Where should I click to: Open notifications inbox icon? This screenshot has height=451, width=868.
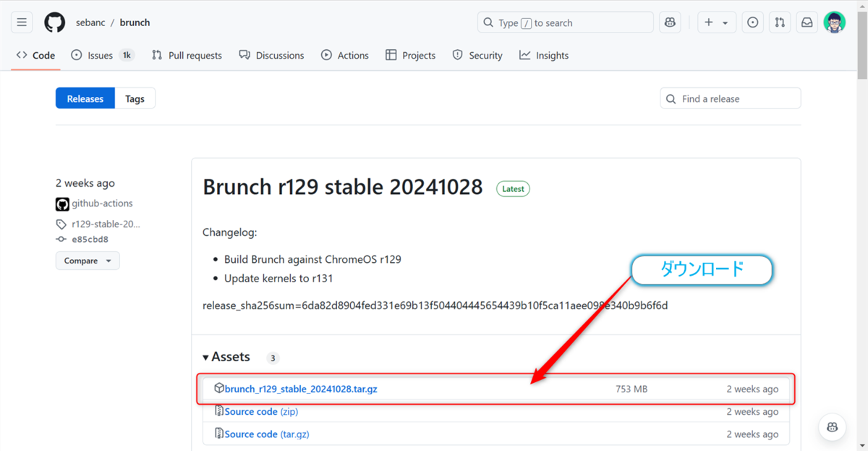(807, 22)
